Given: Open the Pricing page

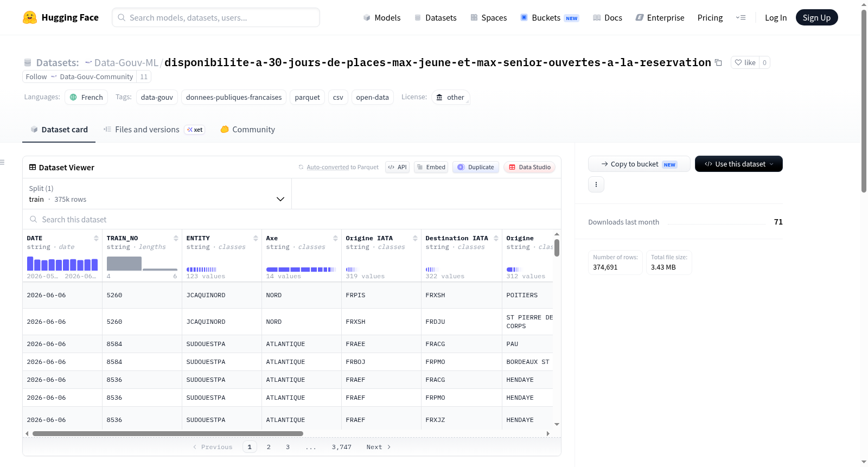Looking at the screenshot, I should pyautogui.click(x=710, y=17).
